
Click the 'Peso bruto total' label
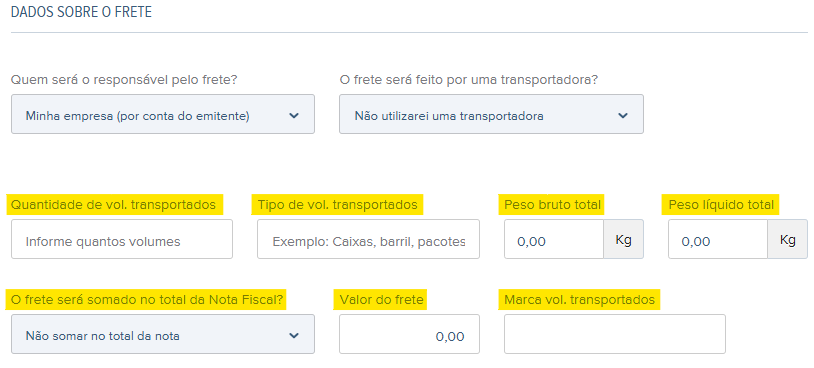[552, 205]
